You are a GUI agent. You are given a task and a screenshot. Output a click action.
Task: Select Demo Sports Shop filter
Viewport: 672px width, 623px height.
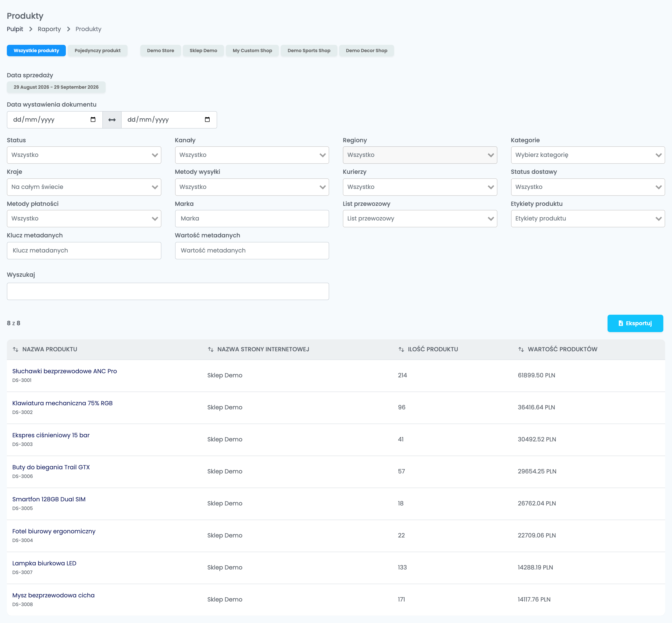click(309, 51)
